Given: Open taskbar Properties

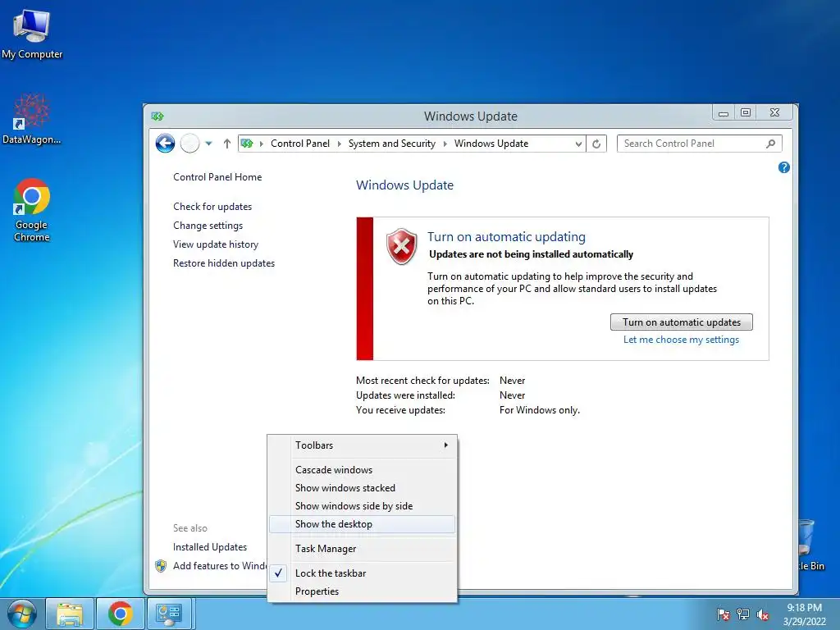Looking at the screenshot, I should [x=363, y=591].
